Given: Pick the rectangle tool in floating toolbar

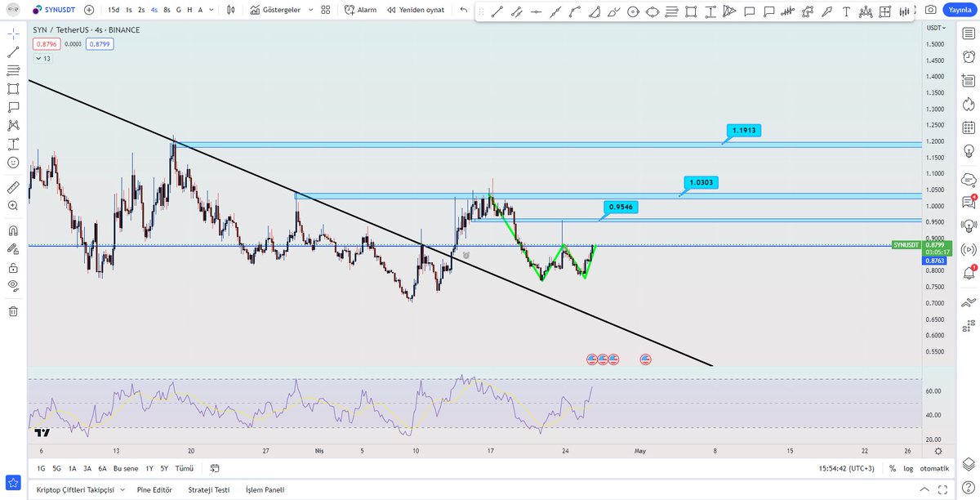Looking at the screenshot, I should coord(691,11).
